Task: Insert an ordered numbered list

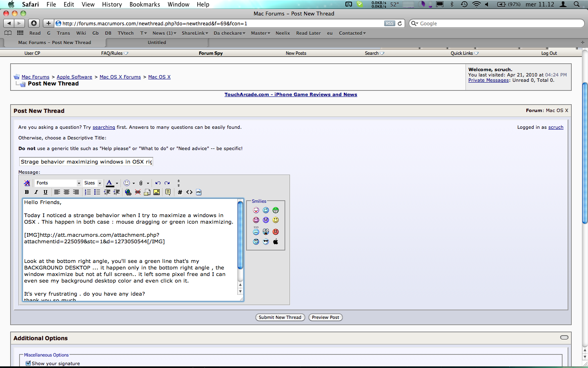Action: [x=88, y=192]
